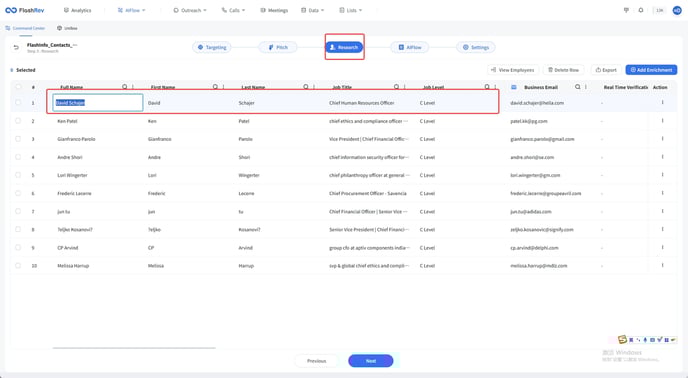Expand the Outreach dropdown menu
Viewport: 688px width, 378px height.
(190, 10)
